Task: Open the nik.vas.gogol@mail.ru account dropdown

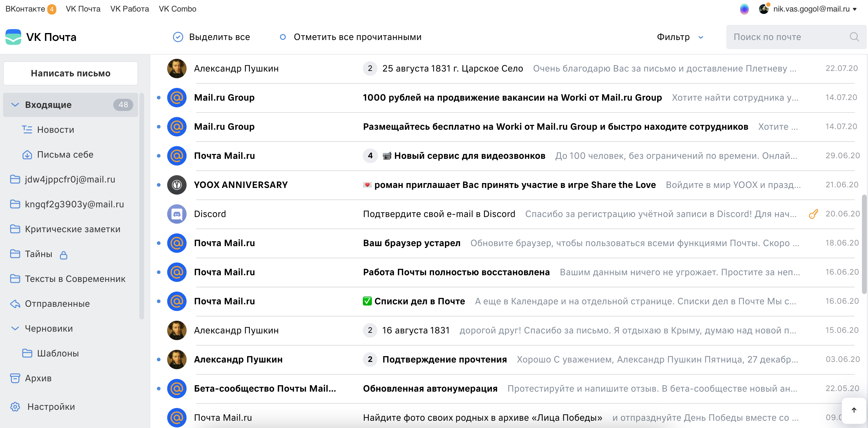Action: click(815, 9)
